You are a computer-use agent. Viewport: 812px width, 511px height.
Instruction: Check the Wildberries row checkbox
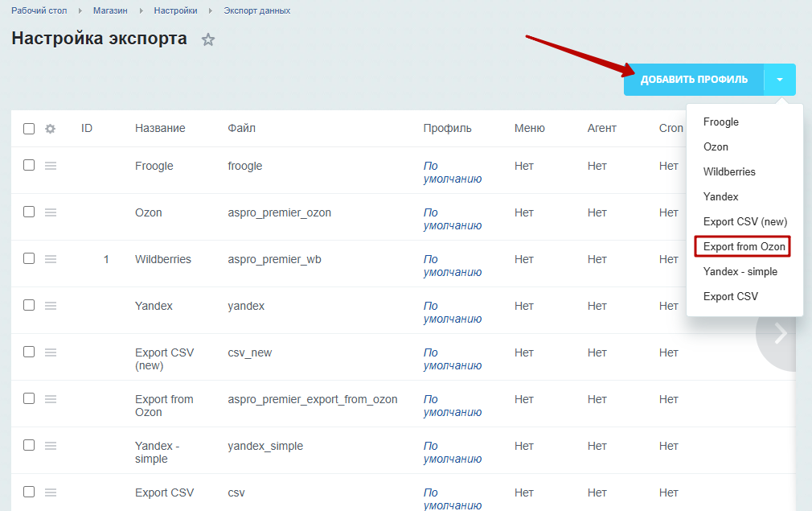pyautogui.click(x=29, y=258)
